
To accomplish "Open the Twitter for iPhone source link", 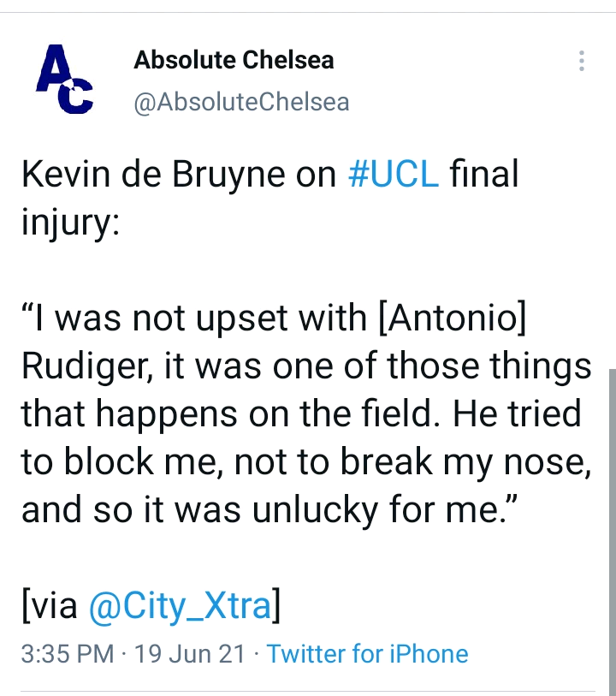I will click(367, 654).
